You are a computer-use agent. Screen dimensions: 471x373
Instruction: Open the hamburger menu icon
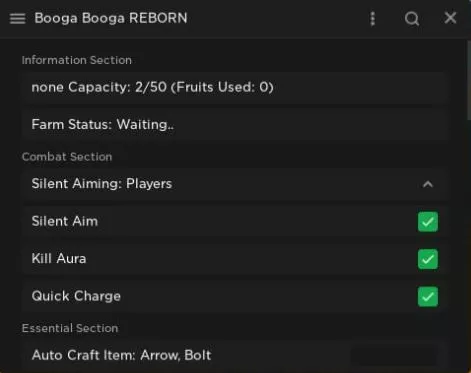point(17,19)
